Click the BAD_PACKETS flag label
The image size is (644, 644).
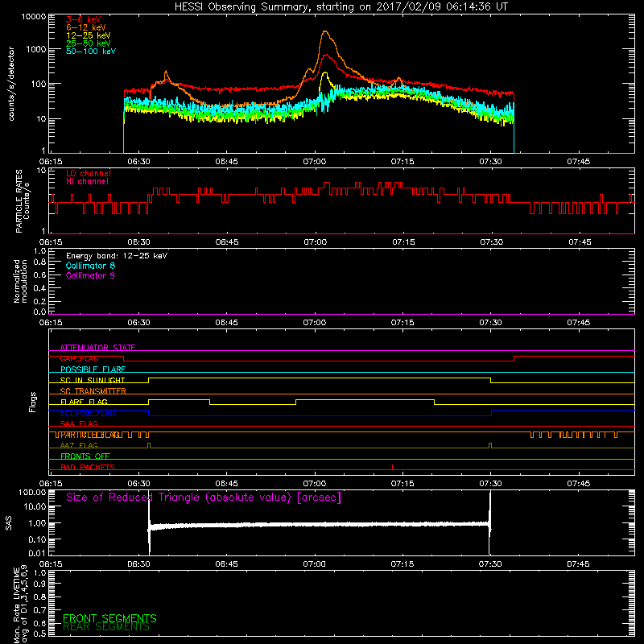pos(88,467)
